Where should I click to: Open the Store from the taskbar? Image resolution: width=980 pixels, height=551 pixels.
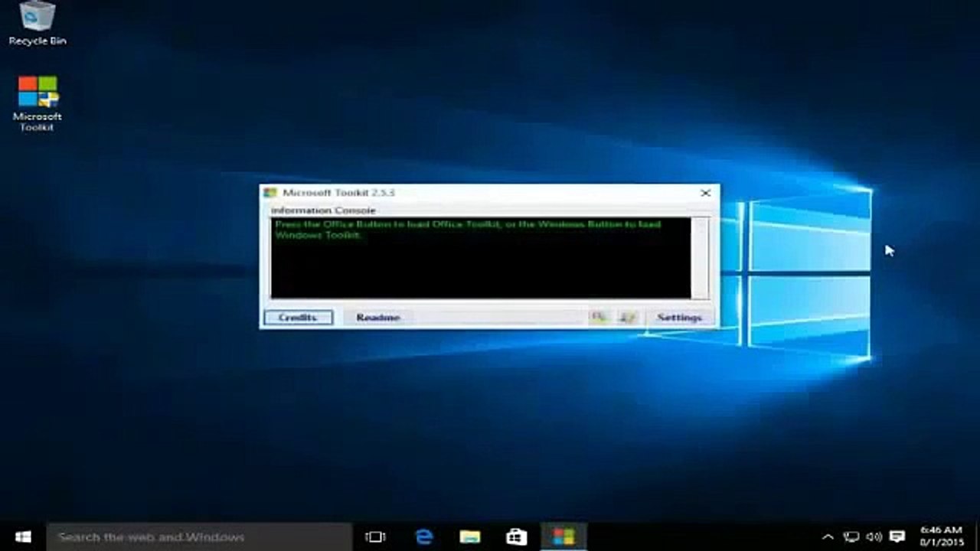[517, 536]
